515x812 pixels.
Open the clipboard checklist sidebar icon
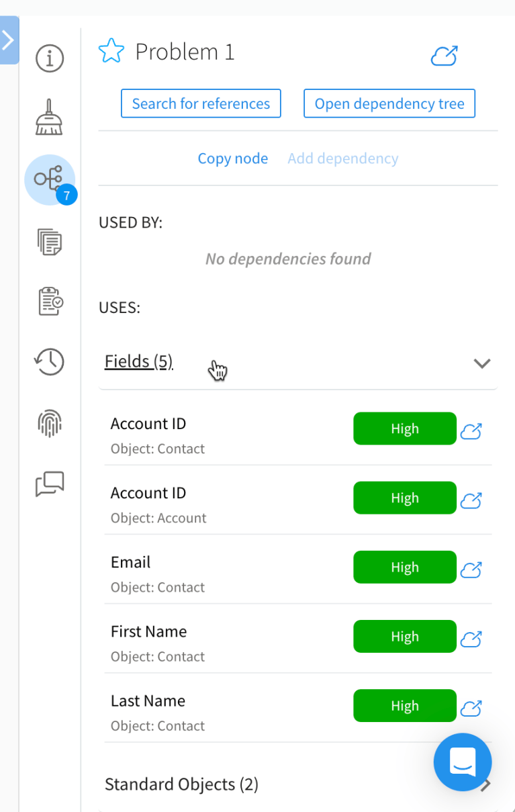pos(50,302)
